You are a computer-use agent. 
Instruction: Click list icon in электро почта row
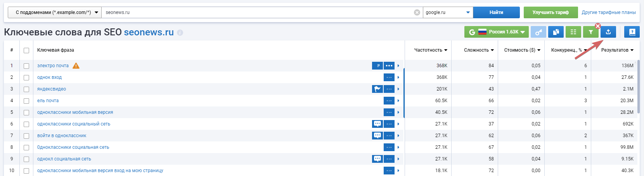pos(377,66)
